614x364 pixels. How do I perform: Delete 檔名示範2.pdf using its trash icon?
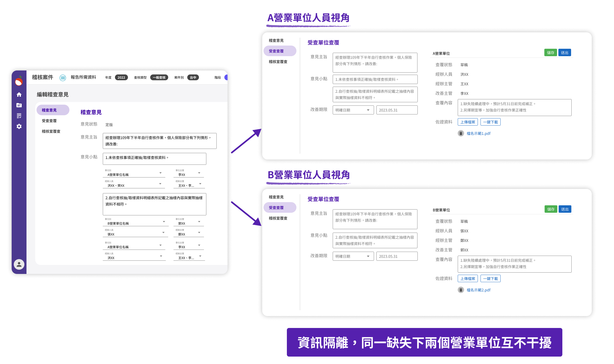coord(461,290)
